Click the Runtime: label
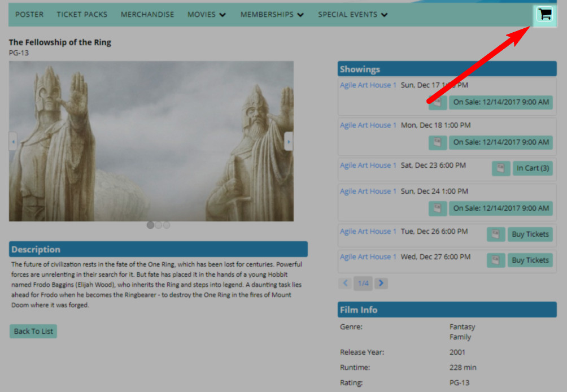Viewport: 567px width, 392px height. (354, 367)
